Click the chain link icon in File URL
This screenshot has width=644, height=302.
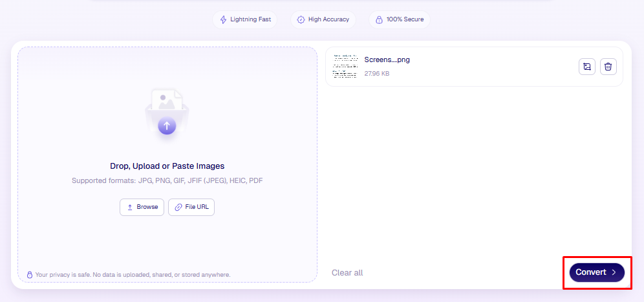pyautogui.click(x=178, y=207)
